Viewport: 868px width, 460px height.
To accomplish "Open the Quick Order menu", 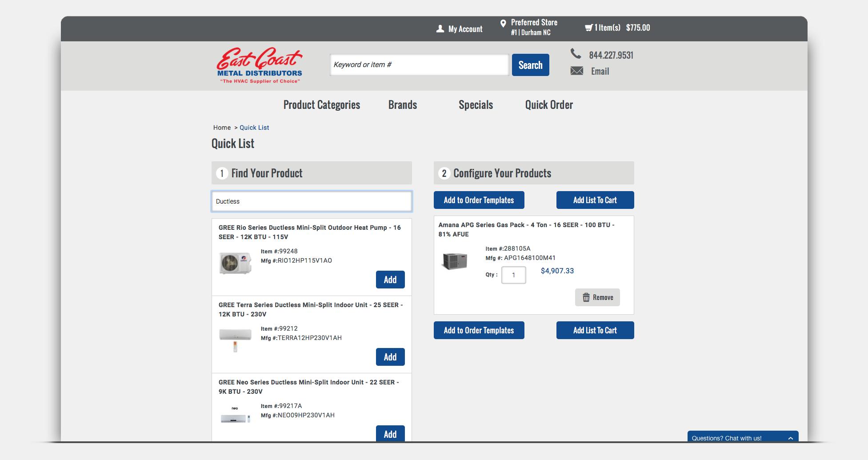I will point(549,105).
